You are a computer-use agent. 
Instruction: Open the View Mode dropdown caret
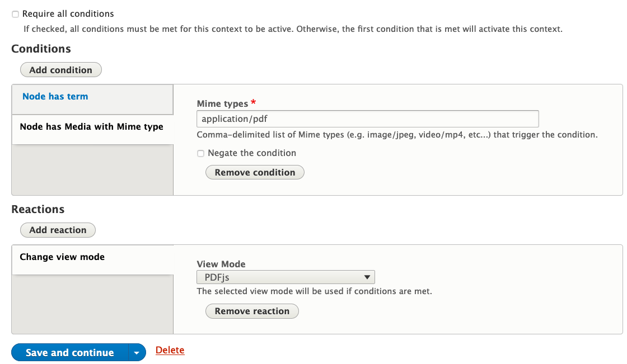pyautogui.click(x=367, y=277)
